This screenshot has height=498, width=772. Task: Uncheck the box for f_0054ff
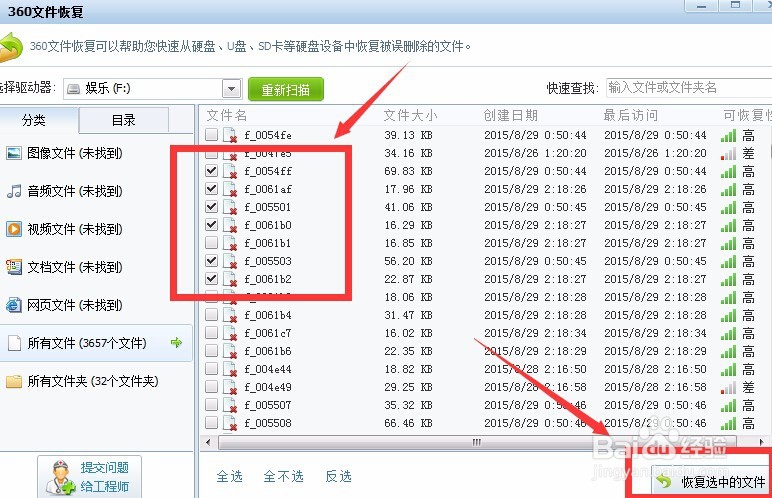pyautogui.click(x=211, y=170)
